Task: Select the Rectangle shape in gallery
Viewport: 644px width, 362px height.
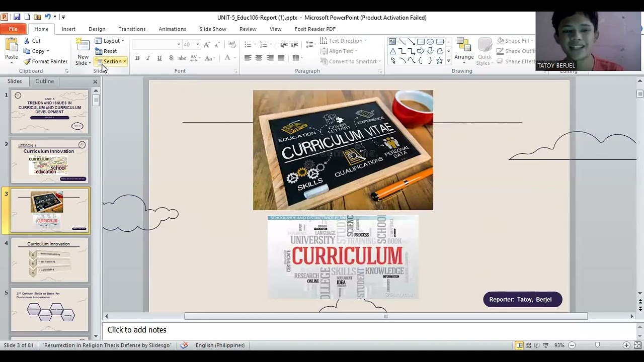Action: tap(421, 41)
